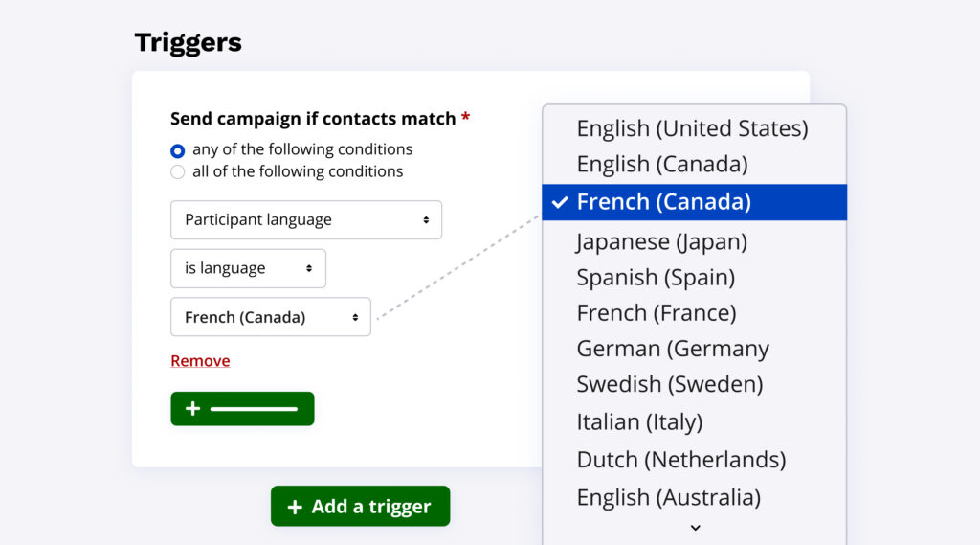Select Swedish (Sweden) option
Screen dimensions: 980x545
pyautogui.click(x=670, y=384)
